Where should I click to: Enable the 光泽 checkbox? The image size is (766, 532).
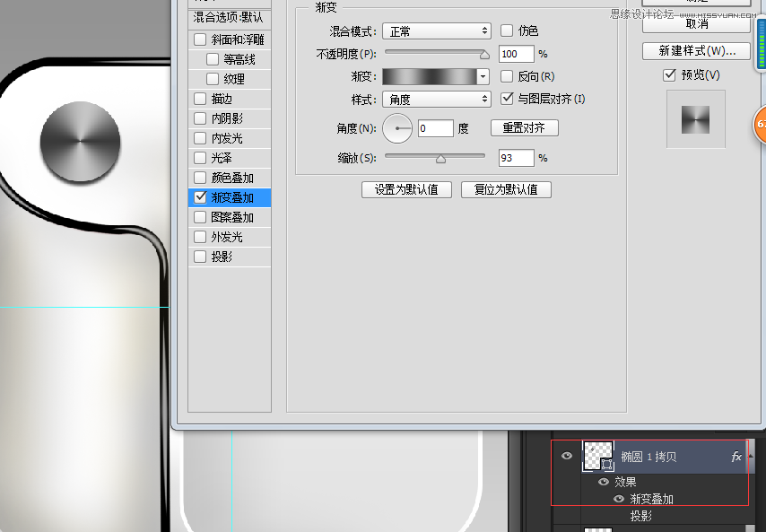click(200, 158)
